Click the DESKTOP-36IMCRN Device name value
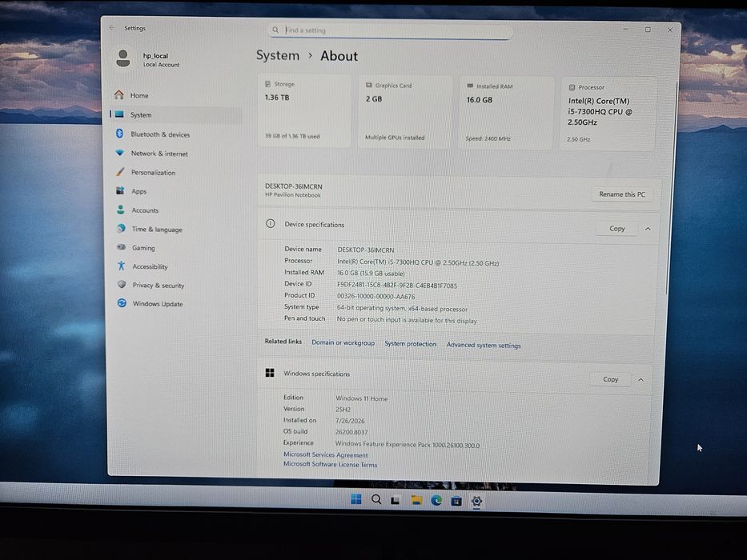747x560 pixels. (x=365, y=250)
